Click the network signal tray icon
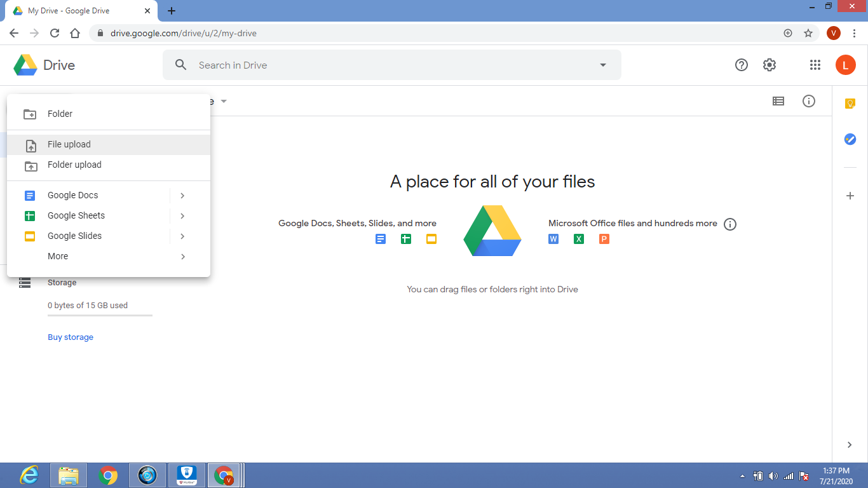The image size is (868, 488). 789,476
